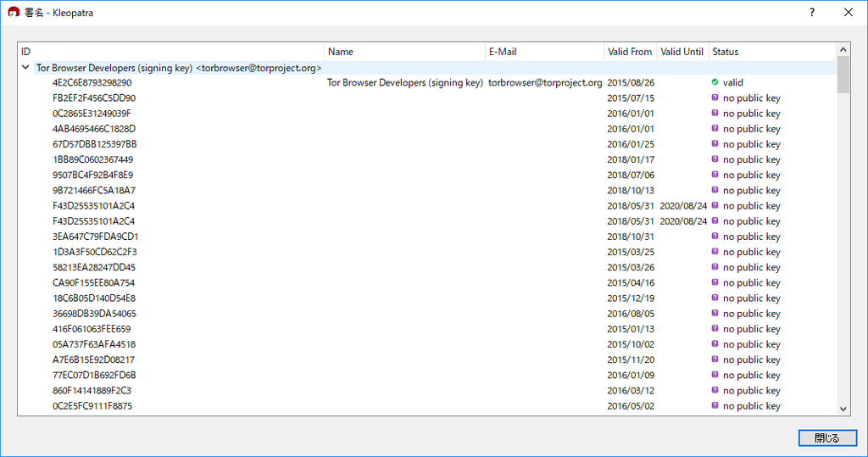This screenshot has width=868, height=457.
Task: Click the status icon in row CA90F155EE80A754
Action: click(715, 282)
